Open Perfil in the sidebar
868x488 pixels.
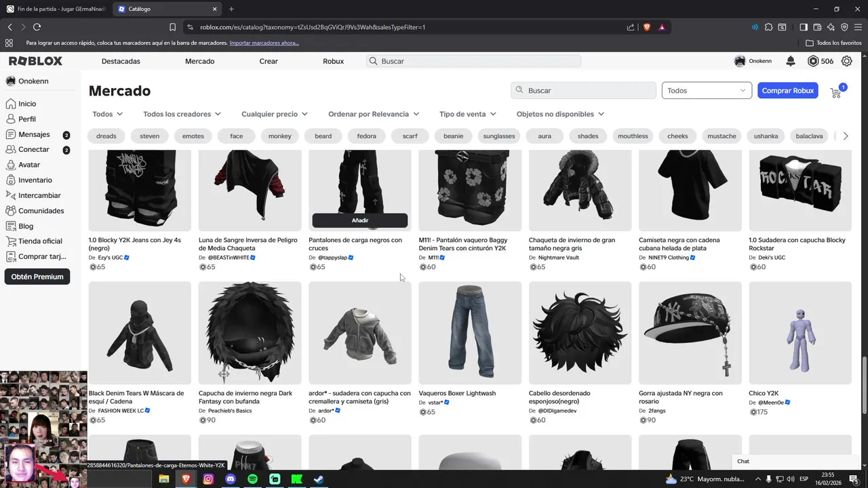tap(27, 119)
